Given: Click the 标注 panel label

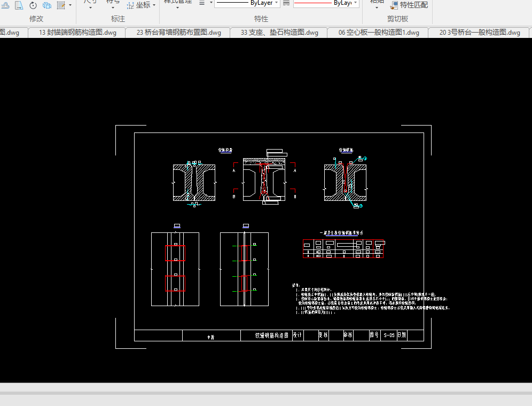Looking at the screenshot, I should tap(118, 19).
